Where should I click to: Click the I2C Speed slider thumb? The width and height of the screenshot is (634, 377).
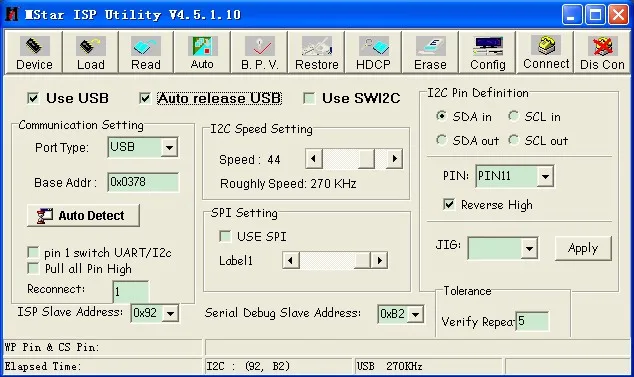[x=366, y=159]
